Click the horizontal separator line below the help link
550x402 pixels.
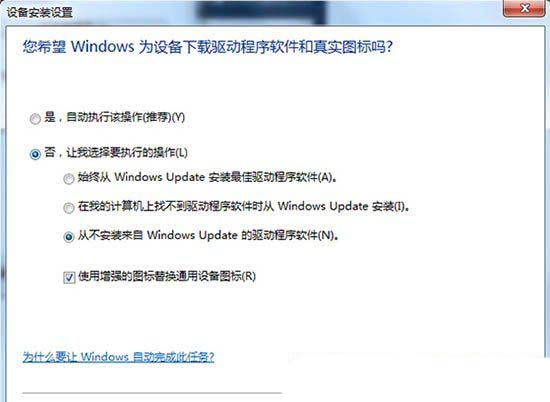152,393
